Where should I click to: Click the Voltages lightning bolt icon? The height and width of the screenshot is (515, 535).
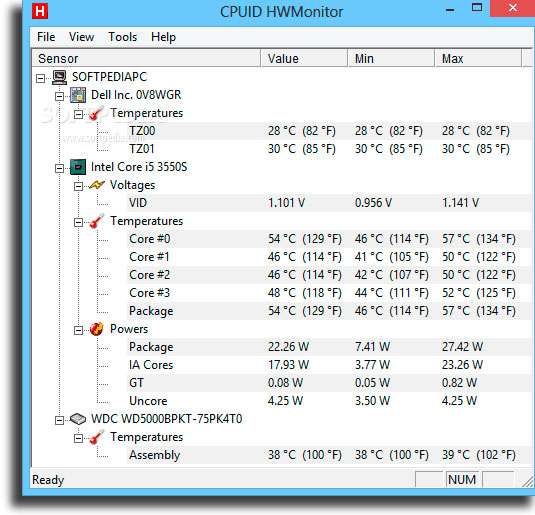click(x=97, y=185)
